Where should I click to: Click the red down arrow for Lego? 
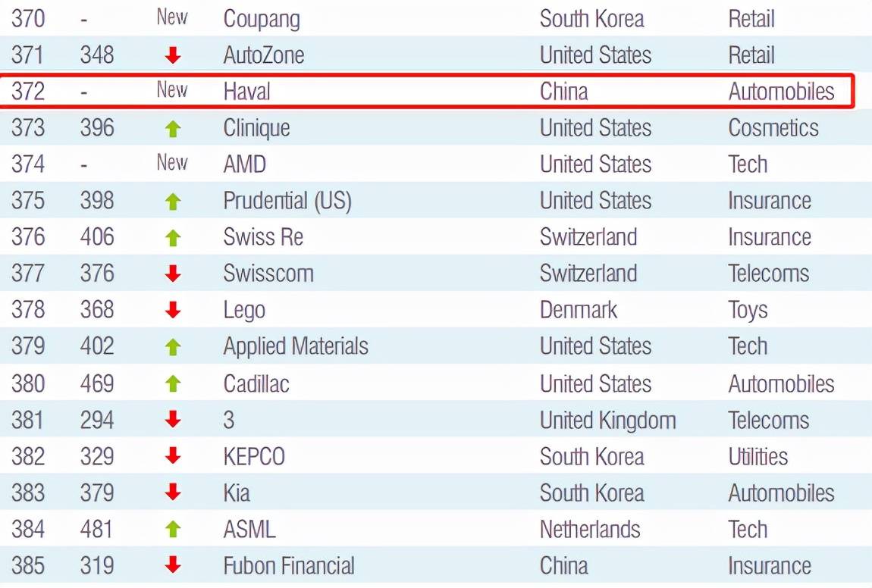(173, 310)
